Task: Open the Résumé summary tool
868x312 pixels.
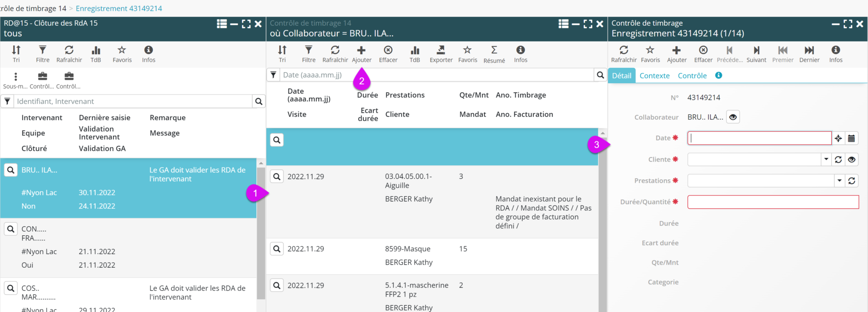Action: [494, 54]
